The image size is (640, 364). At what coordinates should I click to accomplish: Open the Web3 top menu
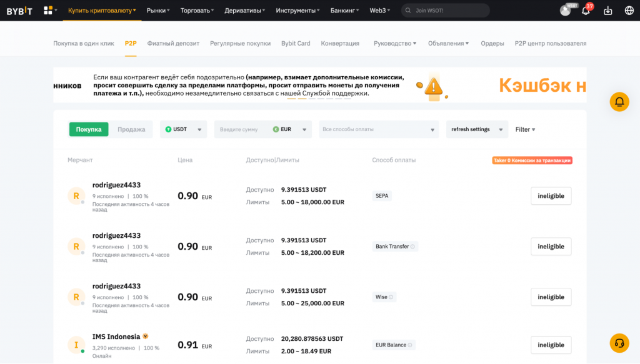pos(379,10)
